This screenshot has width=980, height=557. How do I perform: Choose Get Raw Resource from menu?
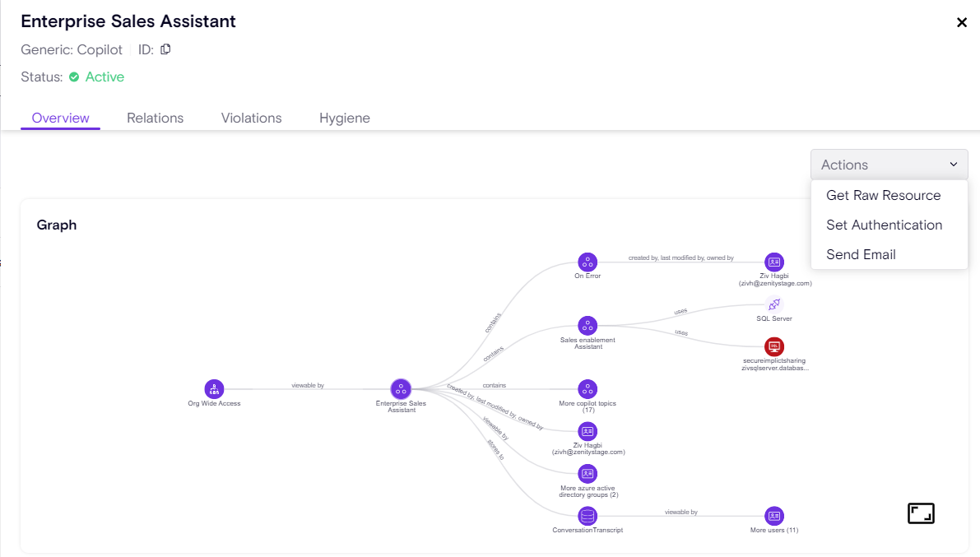pos(883,195)
